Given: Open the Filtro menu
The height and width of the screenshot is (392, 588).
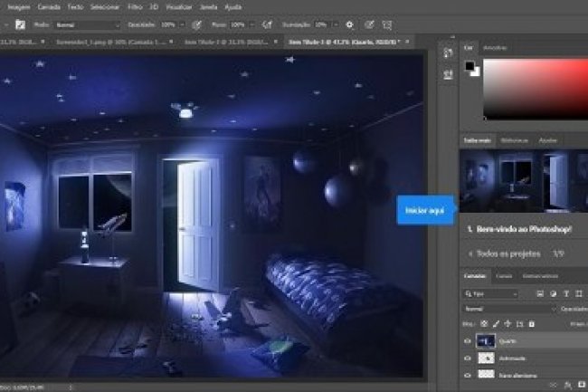Looking at the screenshot, I should (x=135, y=5).
